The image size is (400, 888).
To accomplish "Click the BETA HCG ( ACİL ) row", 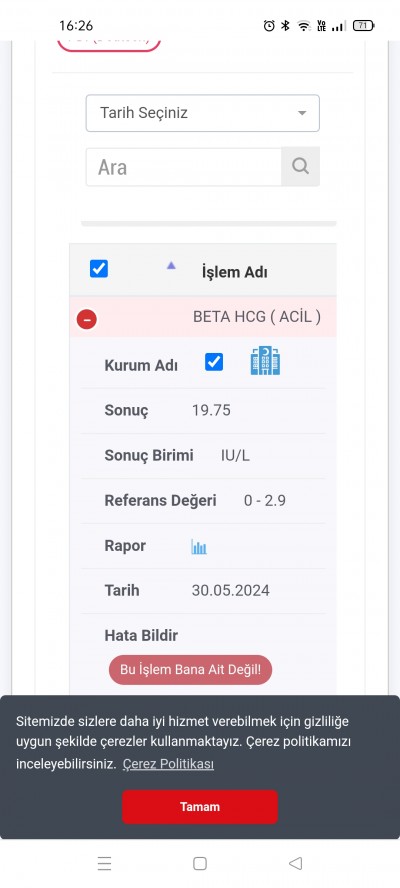I will 203,317.
